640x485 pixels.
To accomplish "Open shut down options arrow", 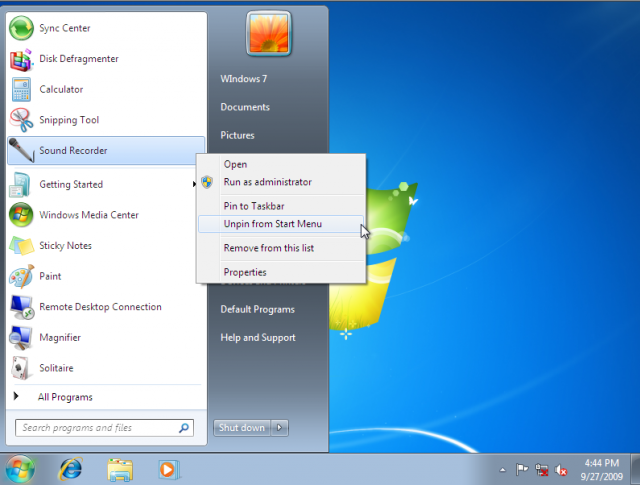I will tap(280, 428).
